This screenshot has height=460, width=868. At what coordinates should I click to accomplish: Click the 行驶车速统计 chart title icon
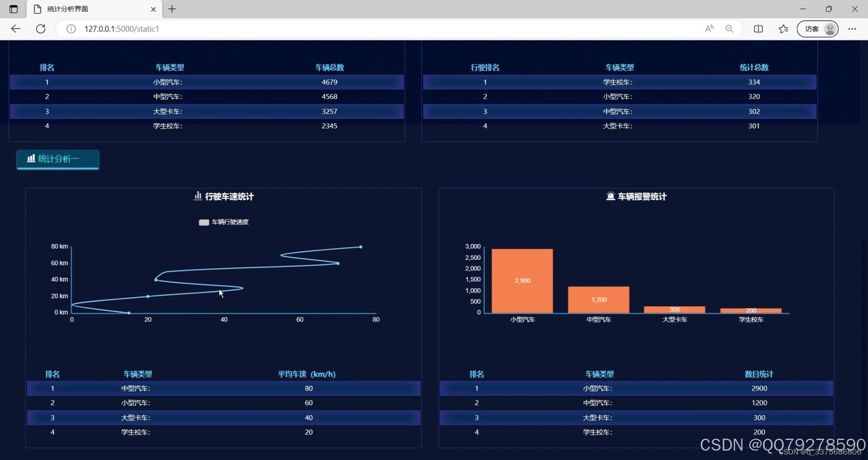[197, 196]
